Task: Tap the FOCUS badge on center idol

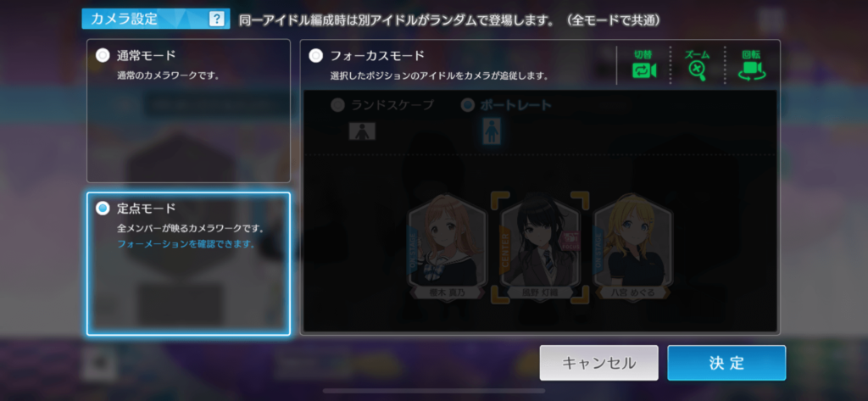Action: (570, 241)
